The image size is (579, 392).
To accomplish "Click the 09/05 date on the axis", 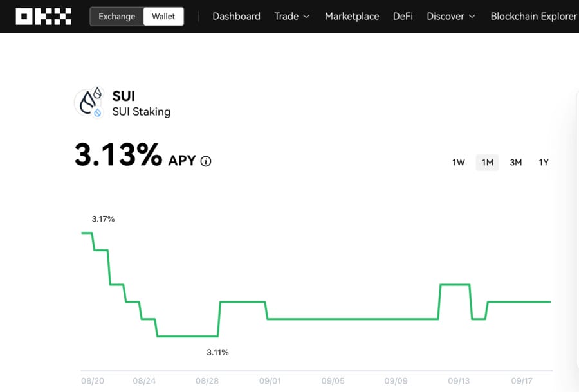I will [333, 381].
